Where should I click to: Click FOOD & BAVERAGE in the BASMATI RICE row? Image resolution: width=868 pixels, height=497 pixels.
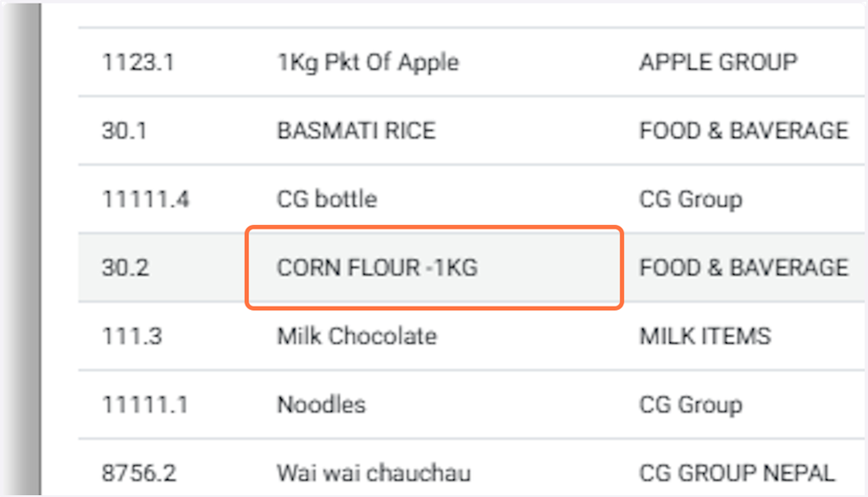pyautogui.click(x=743, y=130)
